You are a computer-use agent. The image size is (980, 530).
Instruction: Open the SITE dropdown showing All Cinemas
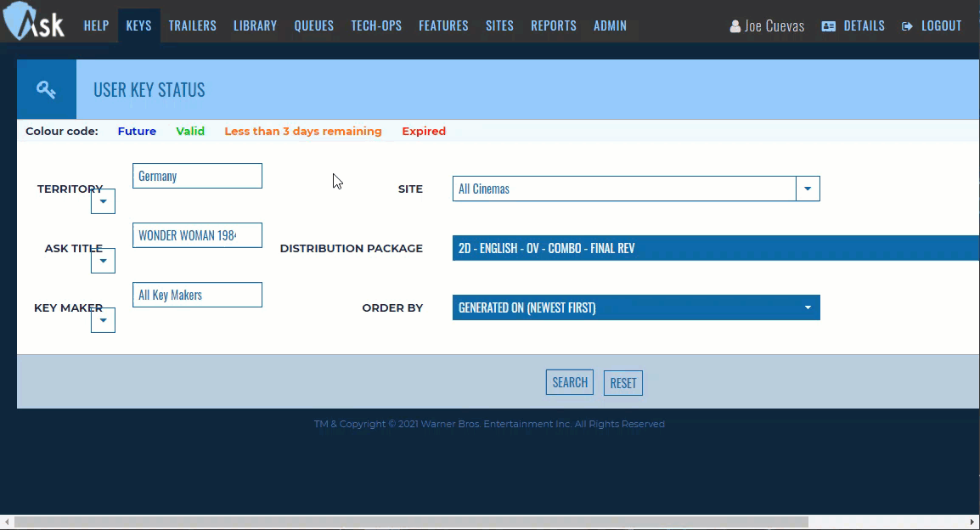click(x=807, y=188)
